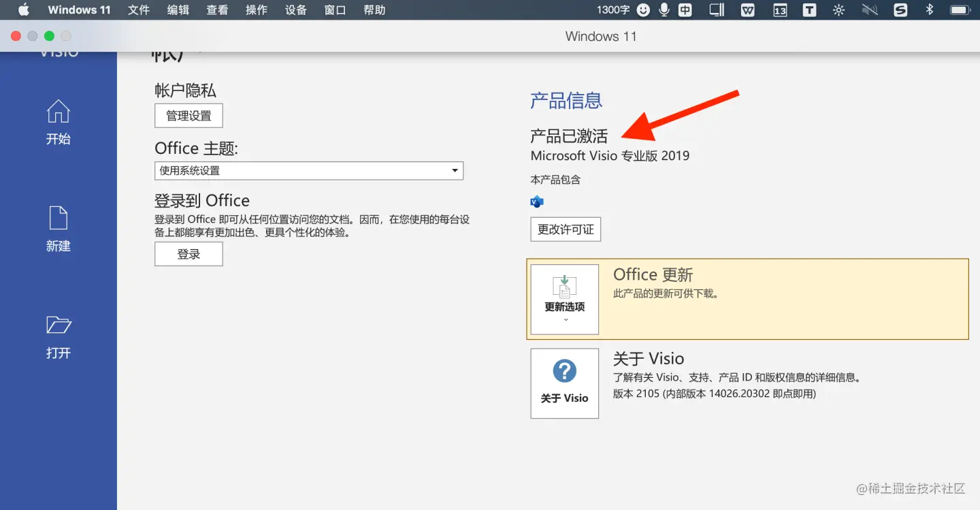
Task: Open the 新建 (New) page in sidebar
Action: coord(58,229)
